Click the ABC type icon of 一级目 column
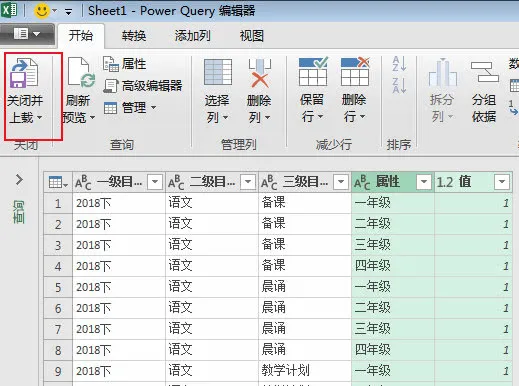The height and width of the screenshot is (386, 519). (83, 182)
